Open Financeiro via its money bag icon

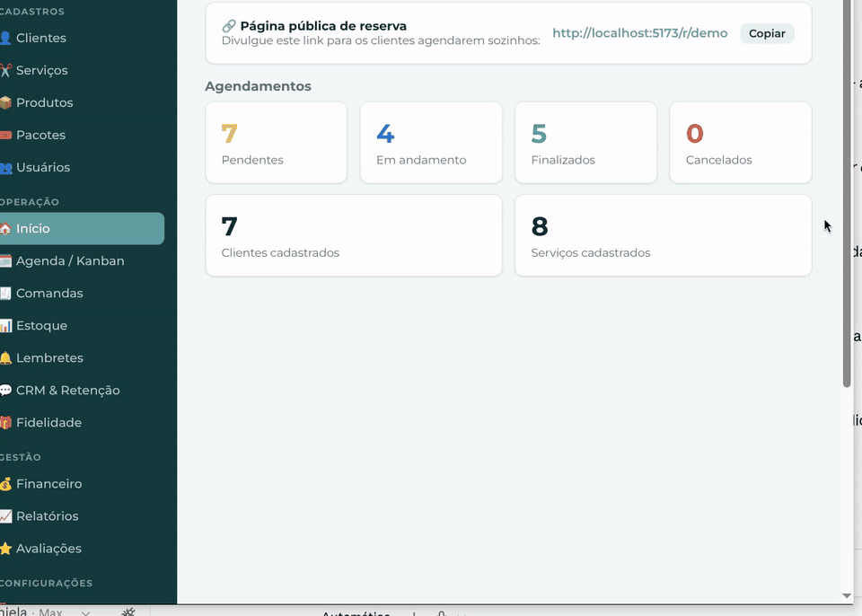5,484
